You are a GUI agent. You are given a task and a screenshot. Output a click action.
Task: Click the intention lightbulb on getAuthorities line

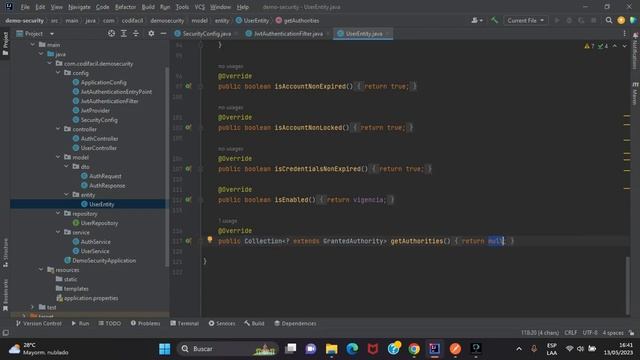click(x=210, y=240)
